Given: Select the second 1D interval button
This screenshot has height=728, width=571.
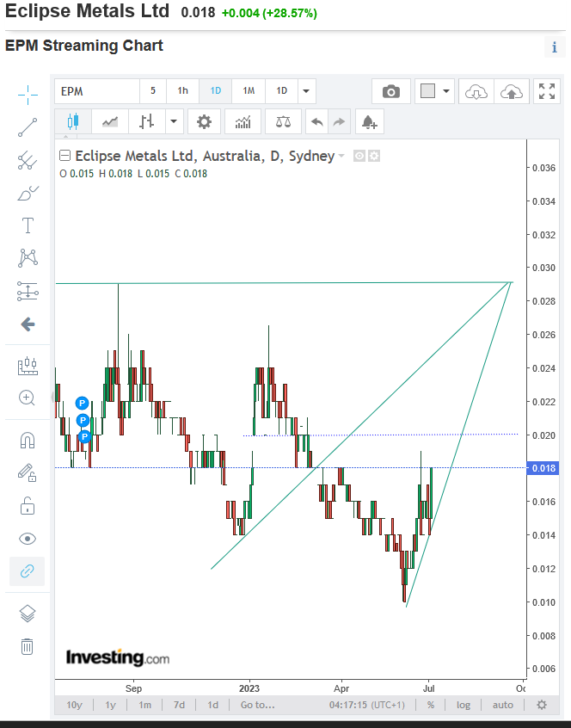Looking at the screenshot, I should [x=281, y=91].
